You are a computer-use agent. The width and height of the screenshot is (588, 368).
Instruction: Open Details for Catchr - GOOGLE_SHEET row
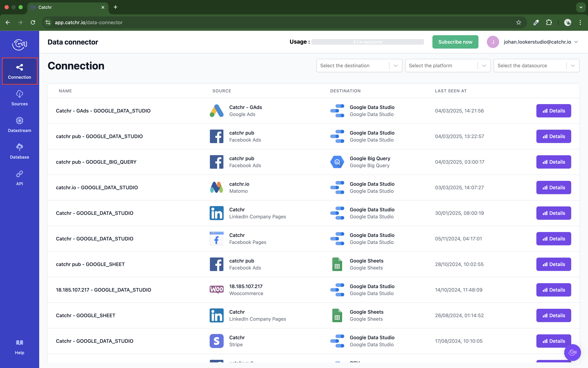(x=554, y=315)
